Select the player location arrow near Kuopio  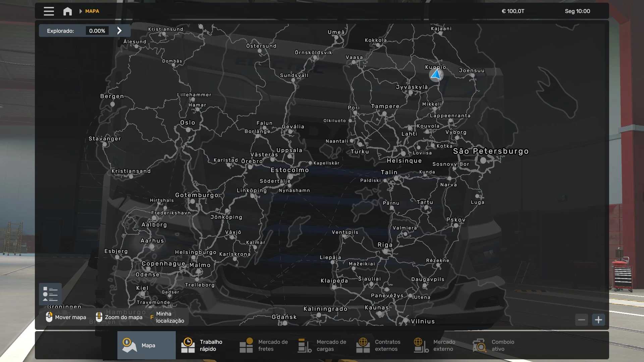(436, 75)
